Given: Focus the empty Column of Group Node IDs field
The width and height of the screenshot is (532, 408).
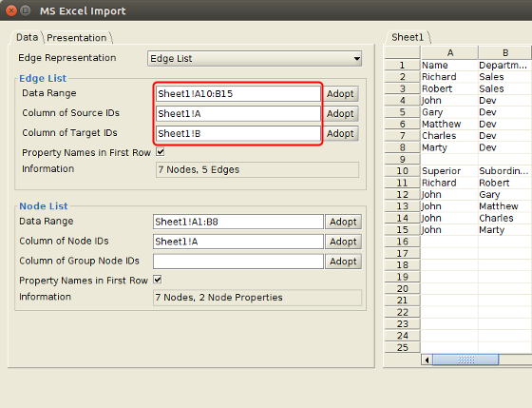Looking at the screenshot, I should pyautogui.click(x=238, y=262).
